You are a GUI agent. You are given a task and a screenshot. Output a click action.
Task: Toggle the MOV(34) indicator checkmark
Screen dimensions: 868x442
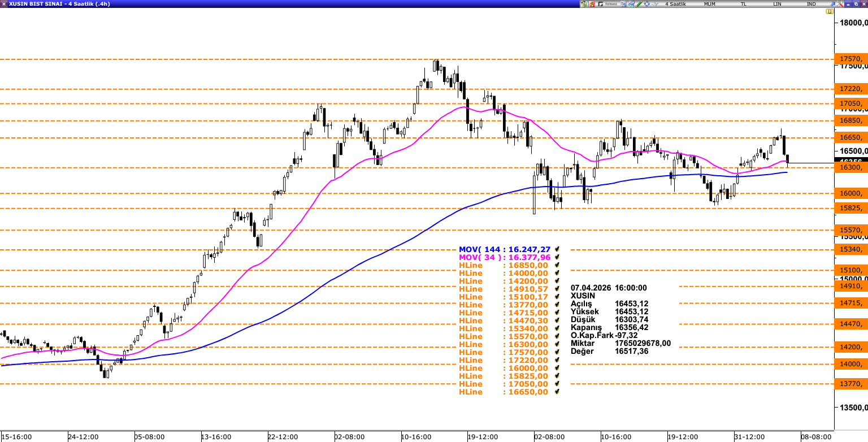tap(557, 257)
